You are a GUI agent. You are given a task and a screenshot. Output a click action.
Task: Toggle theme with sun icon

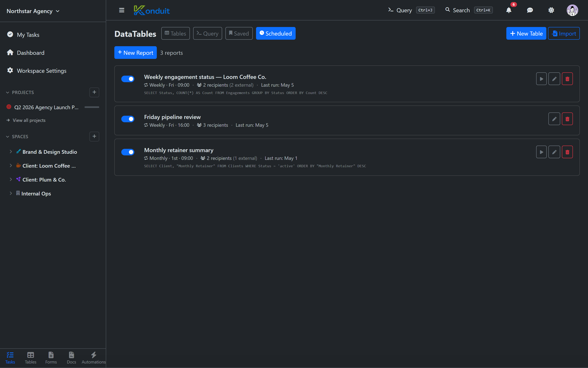551,10
